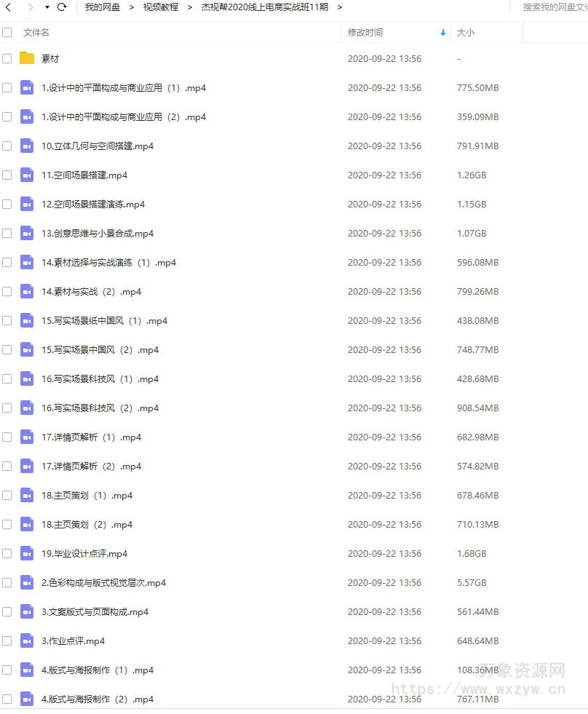Open file 17.详情页解析（1）.mp4
The height and width of the screenshot is (714, 588).
click(92, 437)
